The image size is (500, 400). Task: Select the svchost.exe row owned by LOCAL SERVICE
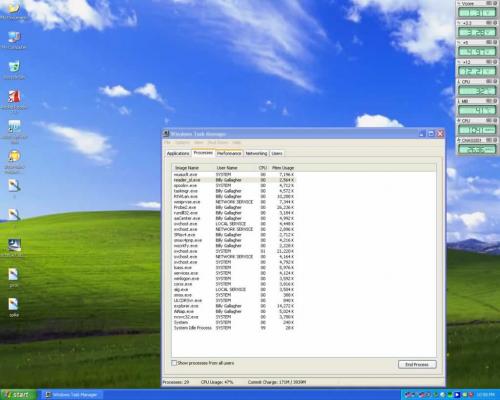tap(234, 224)
